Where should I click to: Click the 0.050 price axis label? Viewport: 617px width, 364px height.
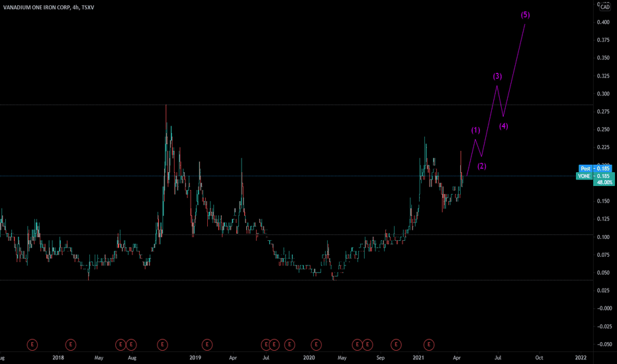603,273
